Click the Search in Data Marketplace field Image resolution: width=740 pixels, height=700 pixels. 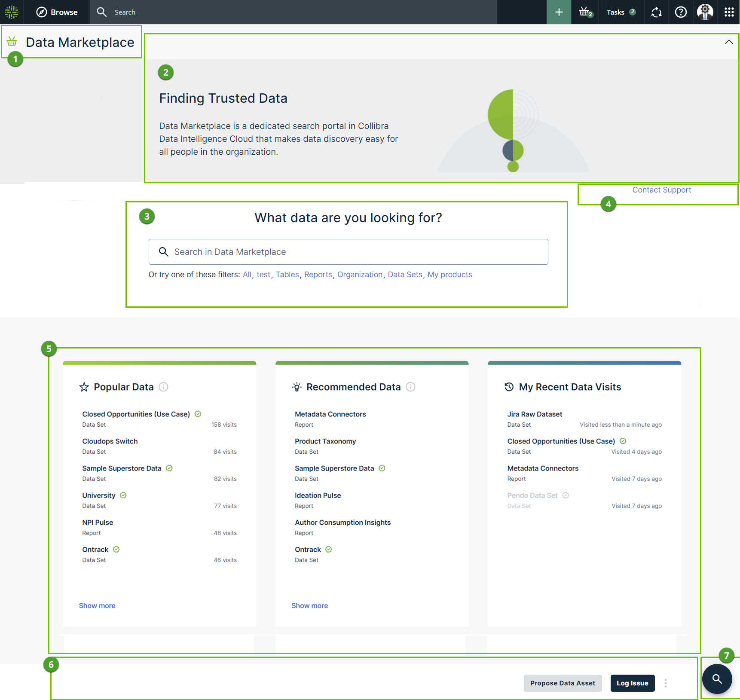(348, 252)
